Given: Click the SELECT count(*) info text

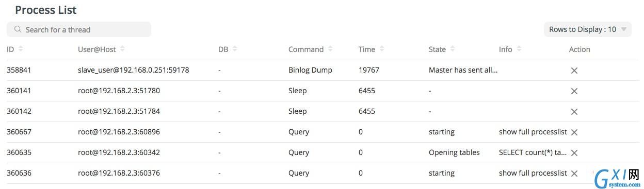Looking at the screenshot, I should (x=533, y=152).
